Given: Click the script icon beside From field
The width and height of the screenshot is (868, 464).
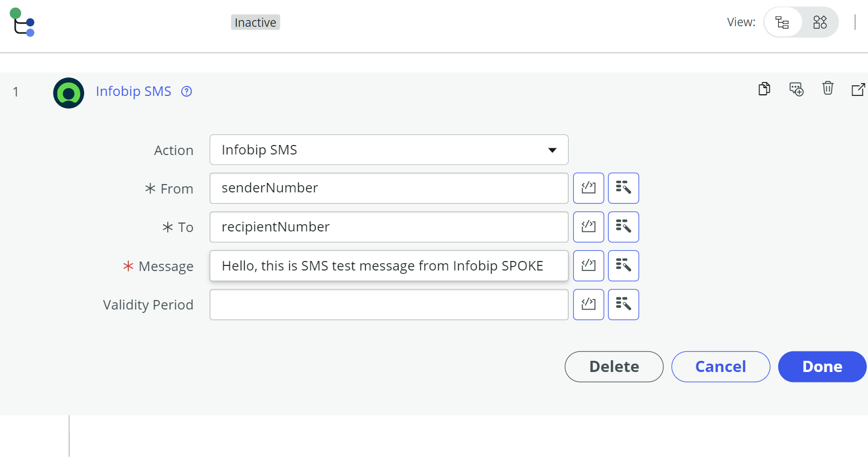Looking at the screenshot, I should pos(589,188).
